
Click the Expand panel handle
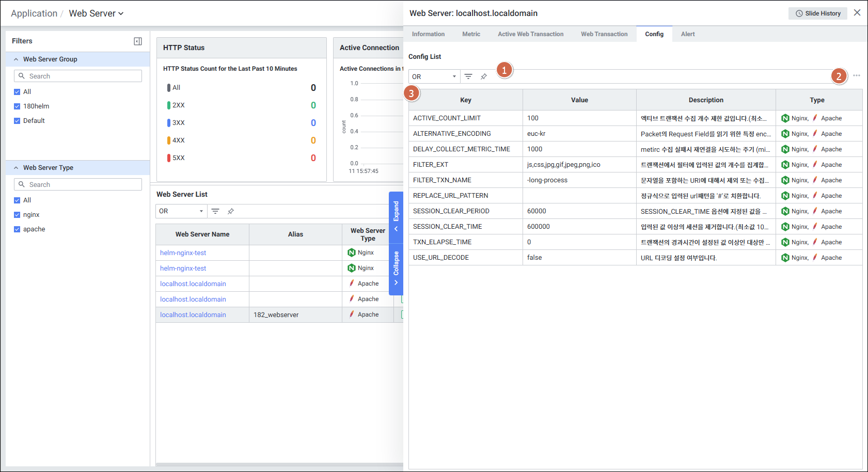tap(396, 215)
